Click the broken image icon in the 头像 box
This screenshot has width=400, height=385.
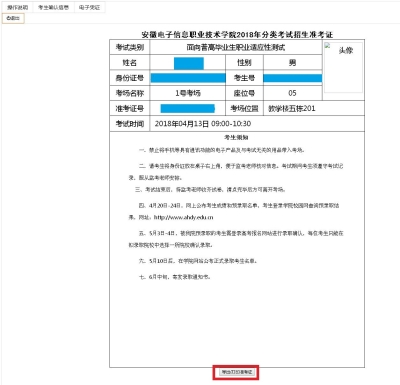[327, 46]
